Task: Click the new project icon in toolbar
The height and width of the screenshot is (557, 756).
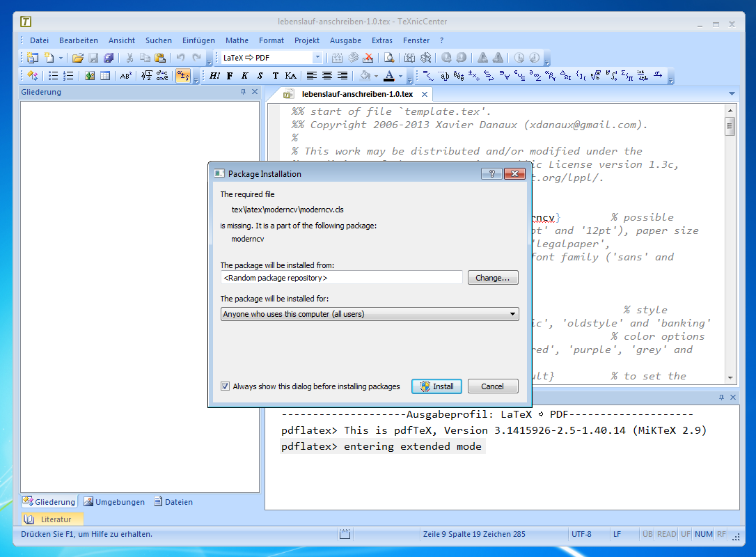Action: coord(33,58)
